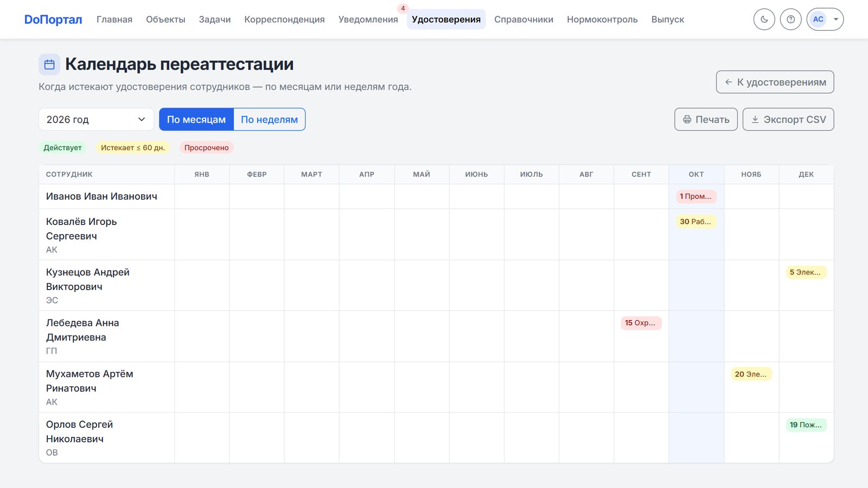The height and width of the screenshot is (488, 868).
Task: Open Орлов's 19 Пож... December entry
Action: pos(806,425)
